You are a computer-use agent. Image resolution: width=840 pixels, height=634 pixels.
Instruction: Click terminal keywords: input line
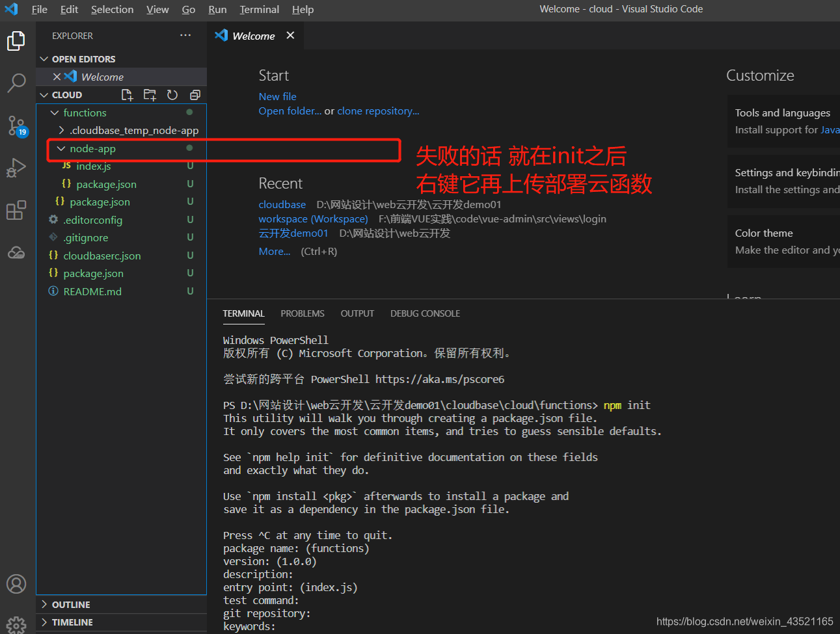(250, 626)
